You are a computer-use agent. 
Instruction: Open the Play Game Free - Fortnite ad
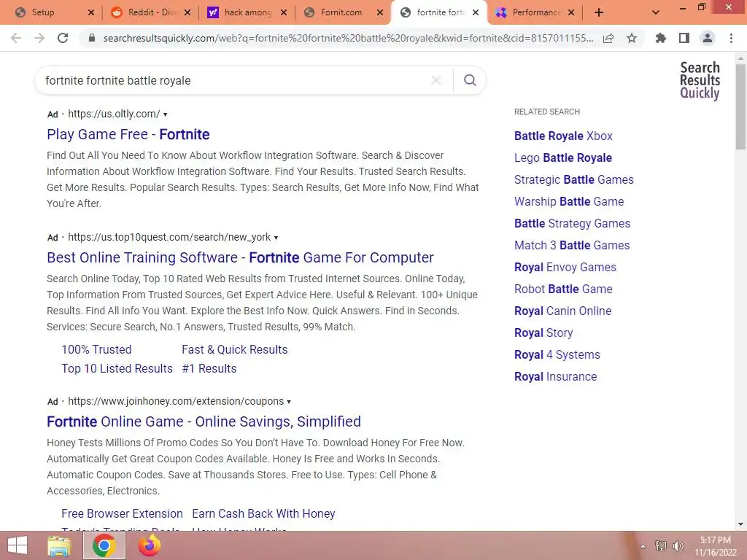pyautogui.click(x=128, y=135)
